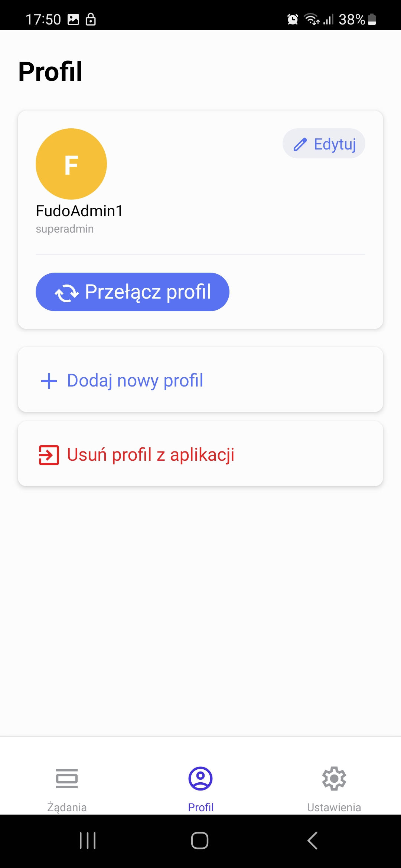
Task: Tap the Profil person icon in bottom bar
Action: [x=200, y=778]
